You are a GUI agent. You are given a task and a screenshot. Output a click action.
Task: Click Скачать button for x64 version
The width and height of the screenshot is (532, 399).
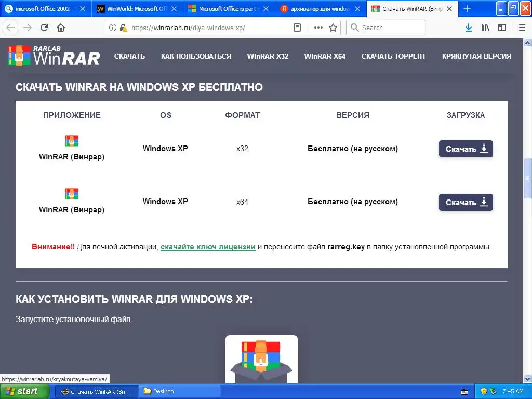[466, 202]
